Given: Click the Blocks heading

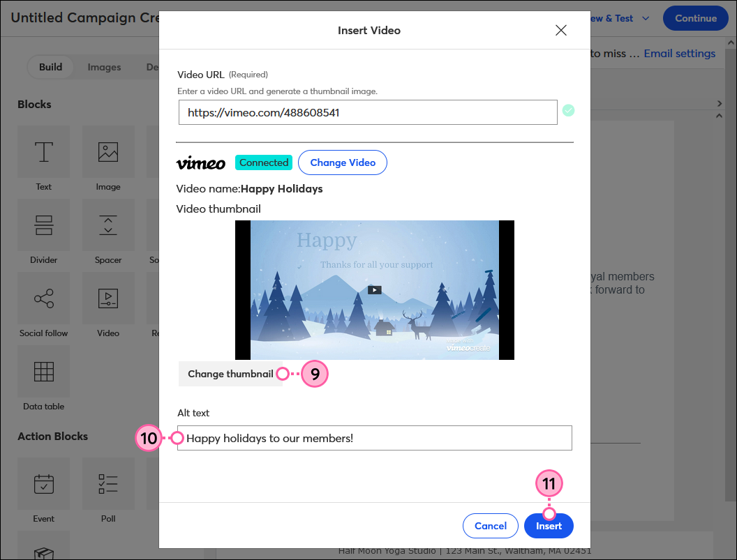Looking at the screenshot, I should [x=34, y=105].
